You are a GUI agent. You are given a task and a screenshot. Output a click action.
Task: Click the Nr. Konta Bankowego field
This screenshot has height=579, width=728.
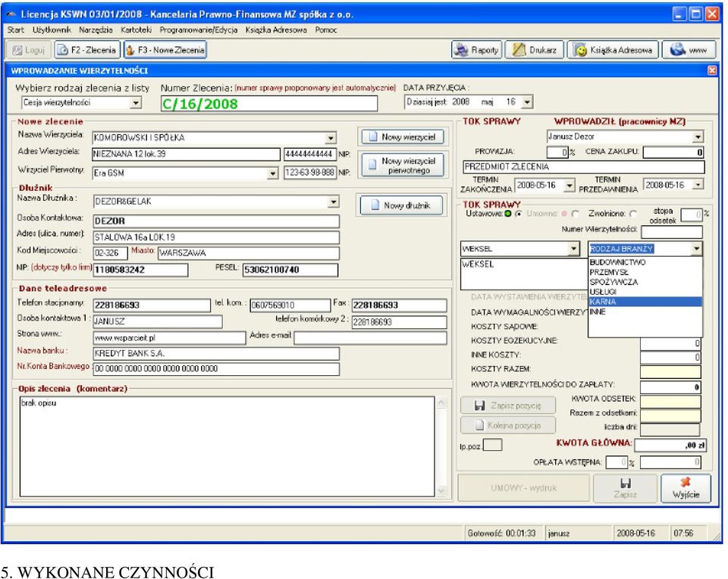(x=216, y=369)
